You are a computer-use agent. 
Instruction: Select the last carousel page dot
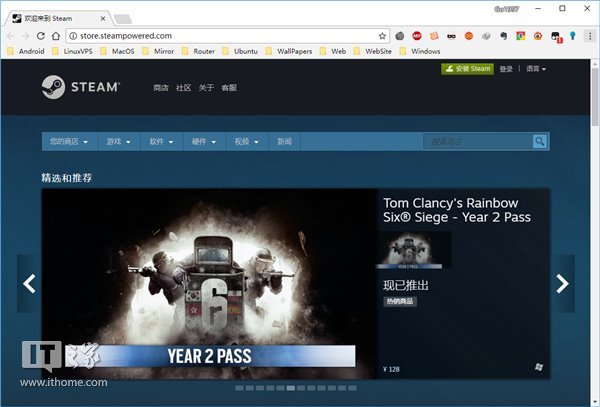point(352,388)
